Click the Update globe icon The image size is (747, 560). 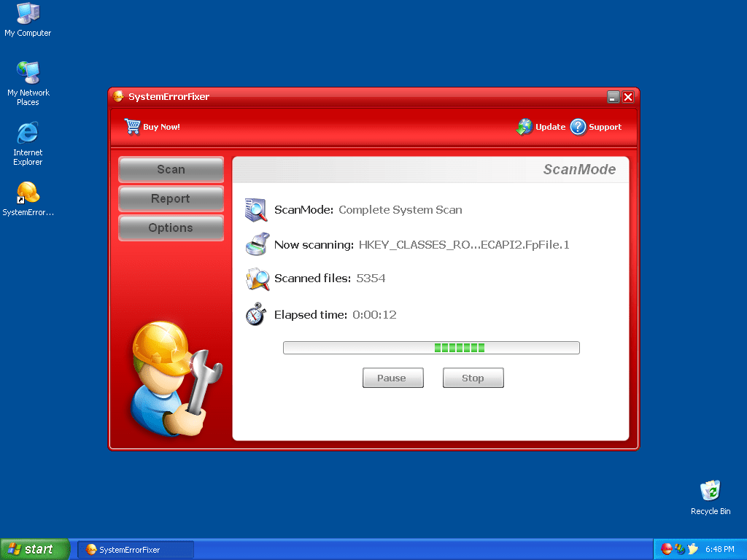[524, 127]
